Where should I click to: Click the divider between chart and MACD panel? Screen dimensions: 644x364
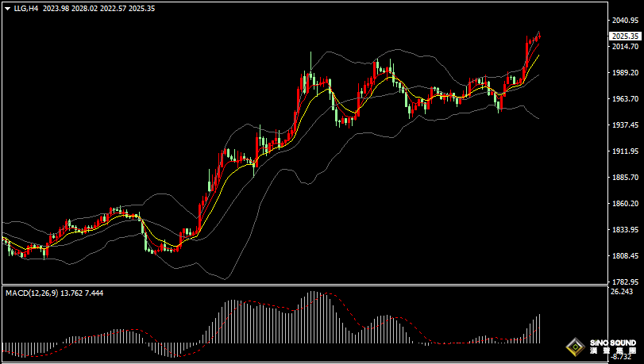pyautogui.click(x=302, y=285)
